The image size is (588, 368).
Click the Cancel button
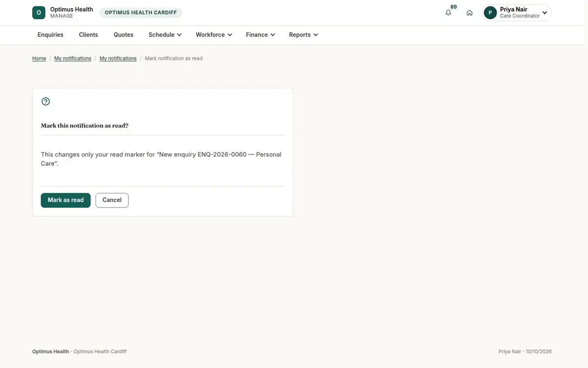pos(112,200)
